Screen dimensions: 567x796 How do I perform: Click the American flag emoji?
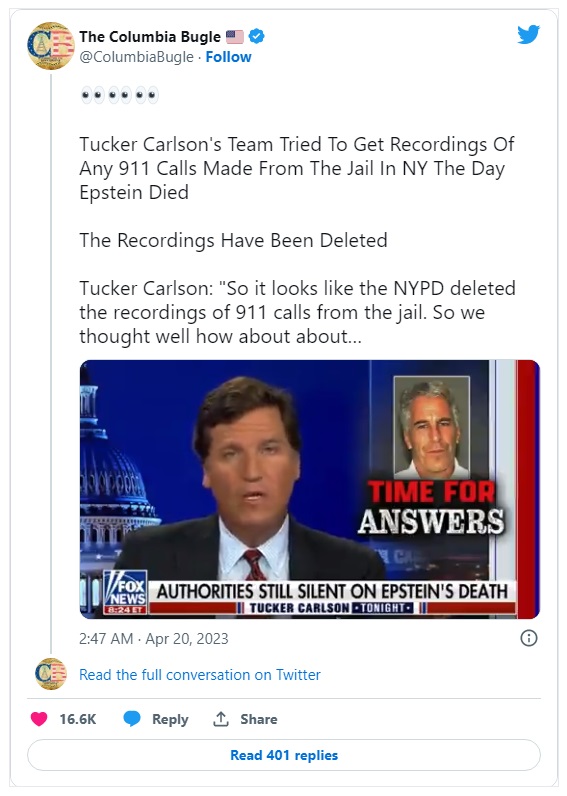[x=235, y=37]
